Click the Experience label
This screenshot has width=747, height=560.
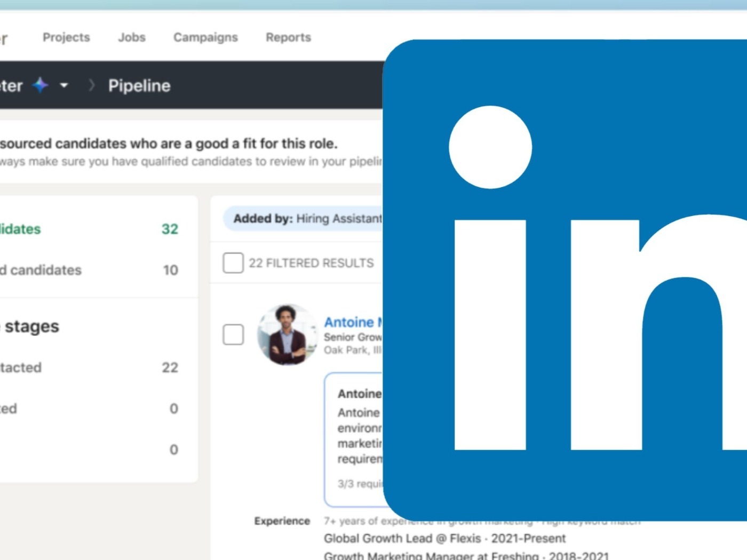point(282,521)
